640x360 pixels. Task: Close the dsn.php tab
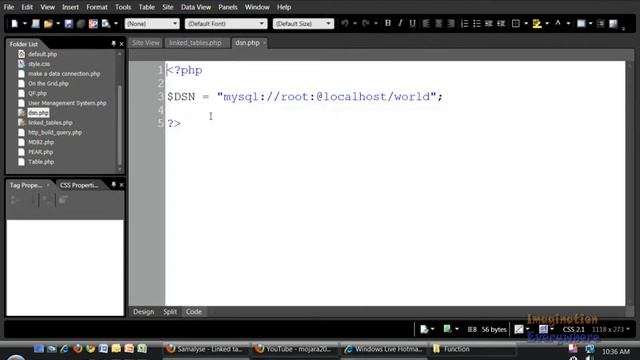(x=264, y=43)
